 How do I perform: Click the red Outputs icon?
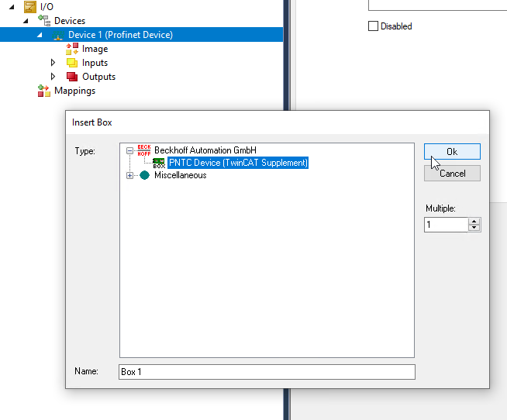pos(72,77)
